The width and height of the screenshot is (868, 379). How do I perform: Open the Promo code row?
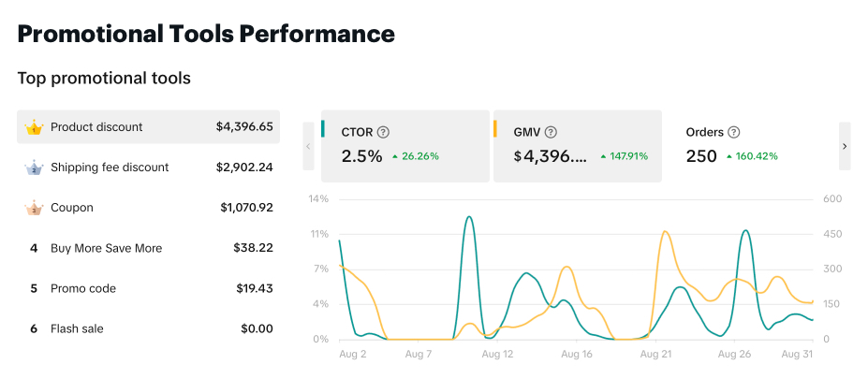point(148,288)
